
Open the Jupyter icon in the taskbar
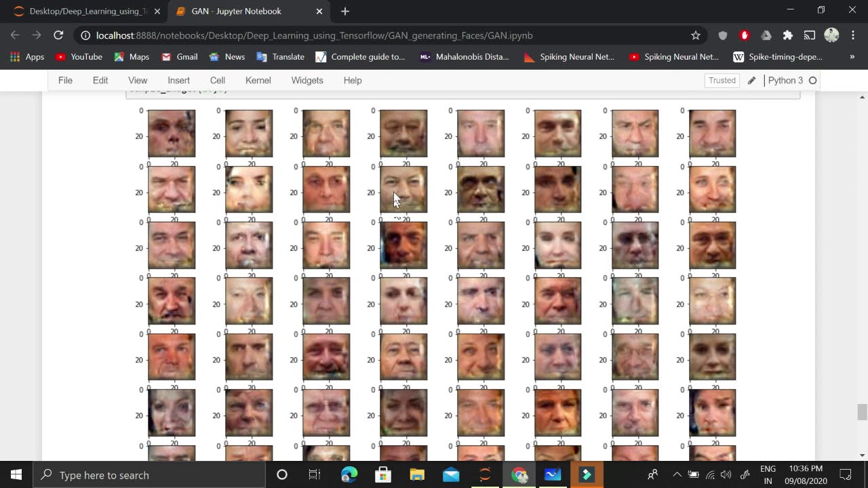[485, 474]
